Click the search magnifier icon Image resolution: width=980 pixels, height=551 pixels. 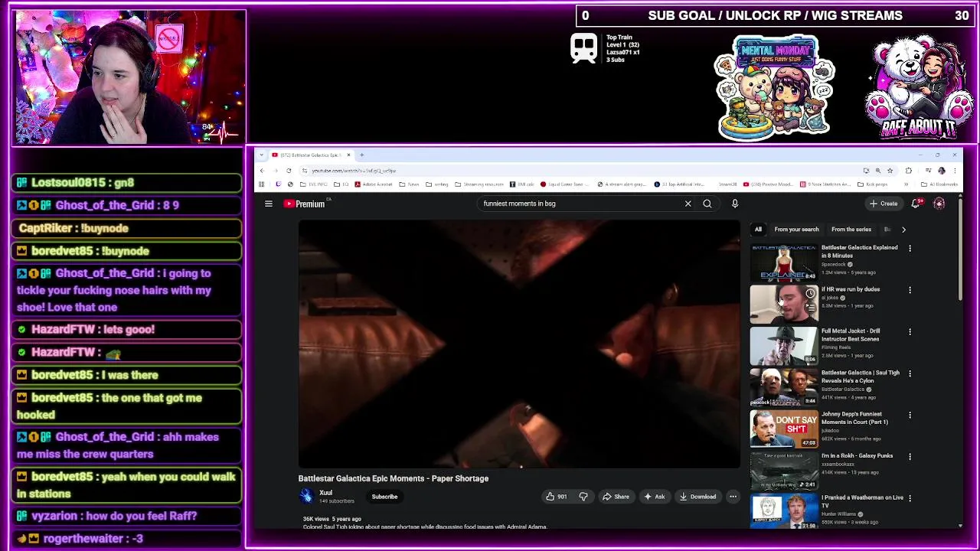coord(707,204)
